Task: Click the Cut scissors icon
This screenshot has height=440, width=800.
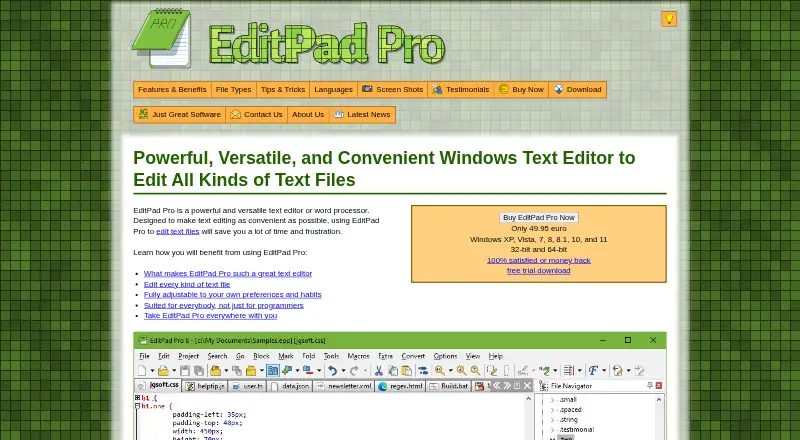Action: point(379,371)
